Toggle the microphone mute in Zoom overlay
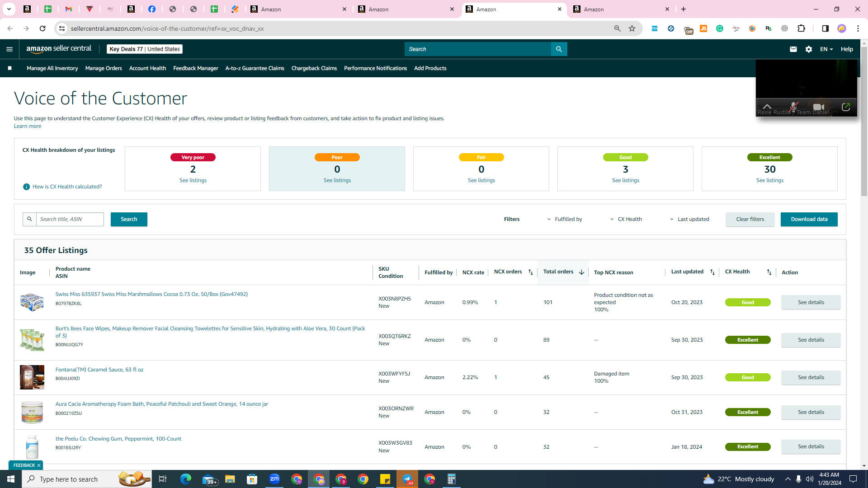Viewport: 868px width, 488px height. click(793, 107)
